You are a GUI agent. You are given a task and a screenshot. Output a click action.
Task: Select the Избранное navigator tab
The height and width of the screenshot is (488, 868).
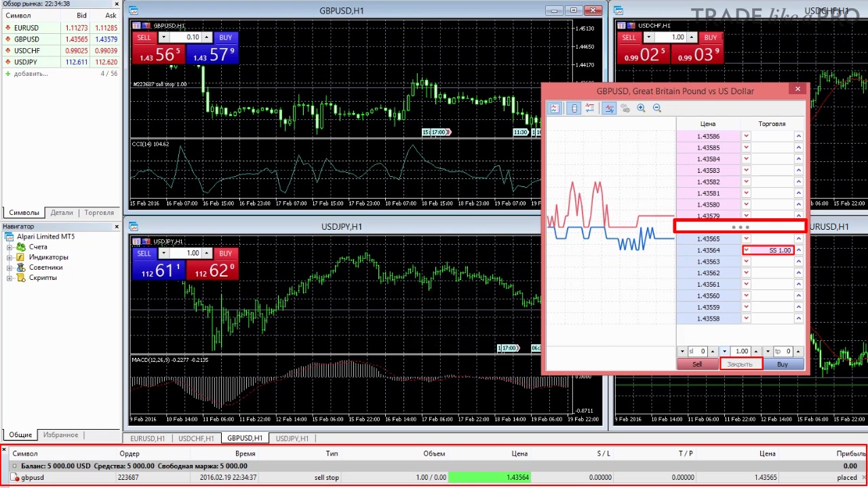click(60, 435)
